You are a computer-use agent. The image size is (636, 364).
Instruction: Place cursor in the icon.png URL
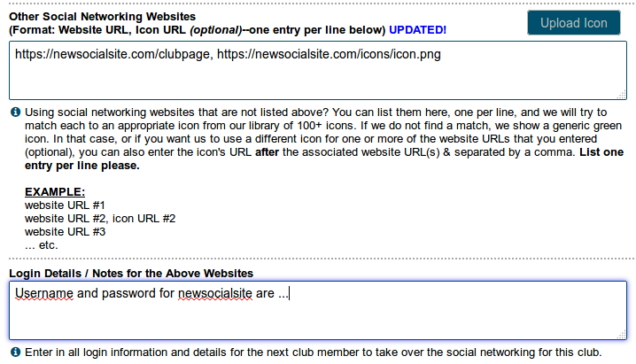(x=329, y=54)
